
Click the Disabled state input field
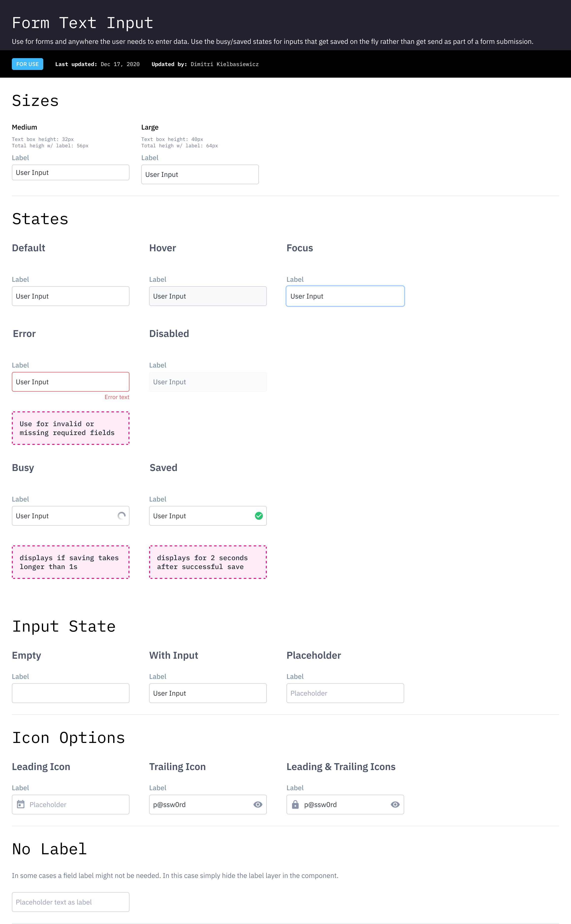208,382
